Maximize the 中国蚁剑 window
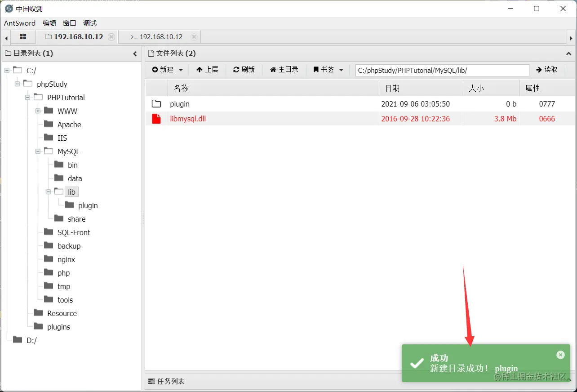577x392 pixels. [537, 9]
